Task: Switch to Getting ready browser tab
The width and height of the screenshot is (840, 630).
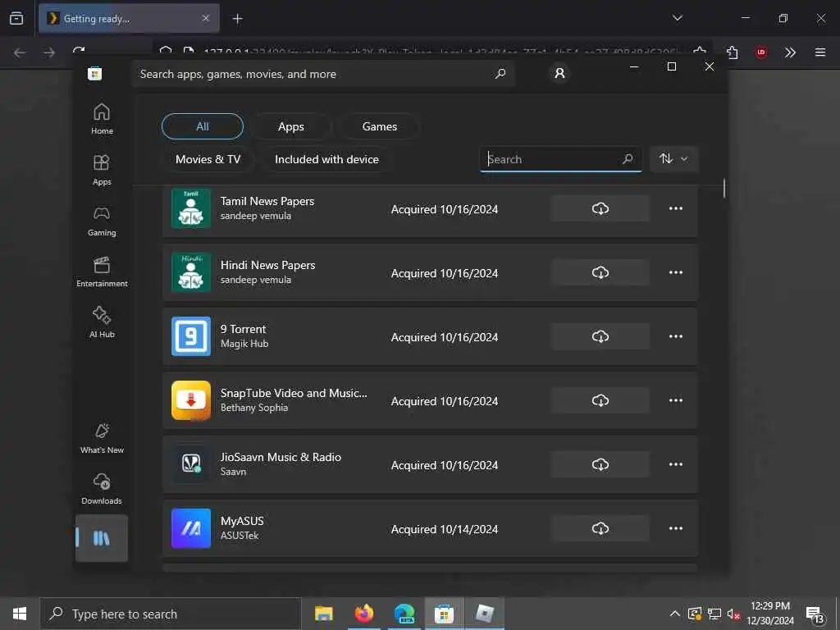Action: tap(129, 19)
